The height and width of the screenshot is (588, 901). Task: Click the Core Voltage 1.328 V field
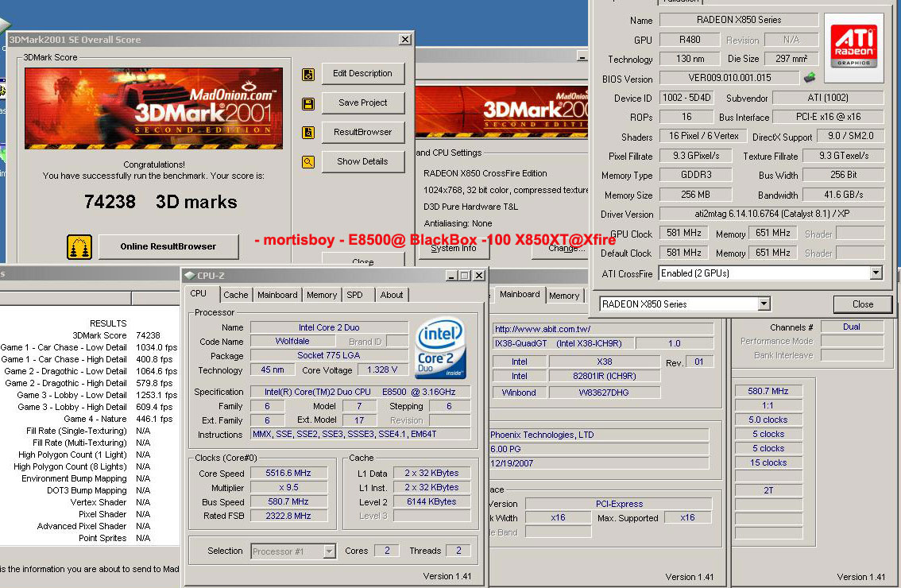(x=381, y=369)
